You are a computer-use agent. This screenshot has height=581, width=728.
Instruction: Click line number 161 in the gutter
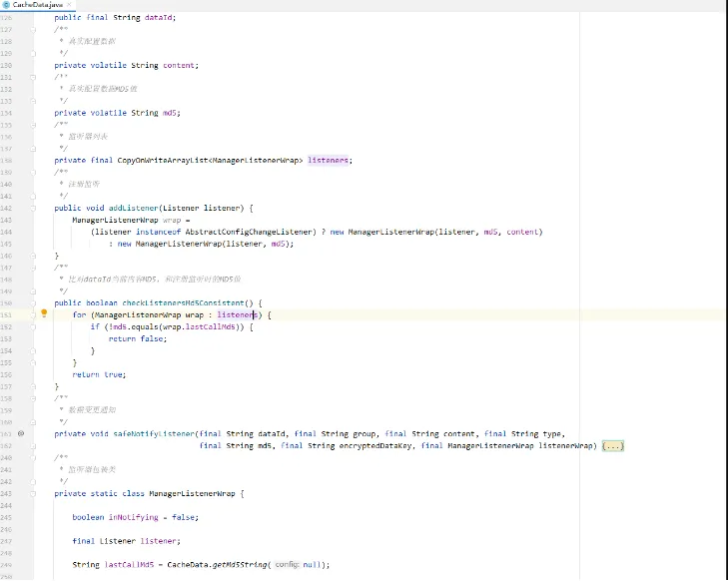point(6,434)
